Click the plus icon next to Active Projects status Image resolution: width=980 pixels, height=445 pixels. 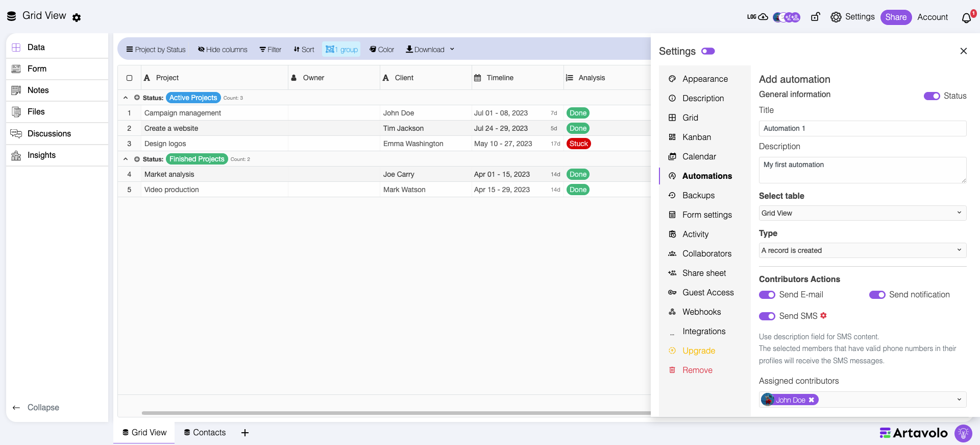137,98
